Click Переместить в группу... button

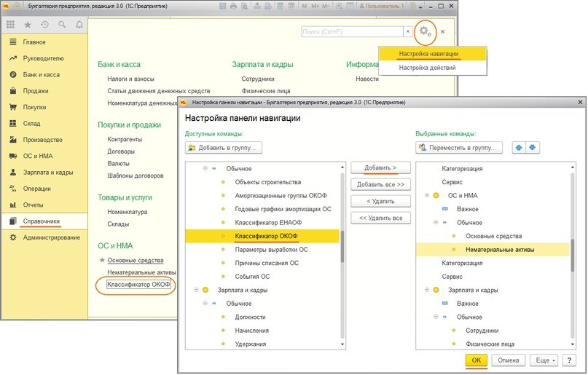(x=459, y=148)
